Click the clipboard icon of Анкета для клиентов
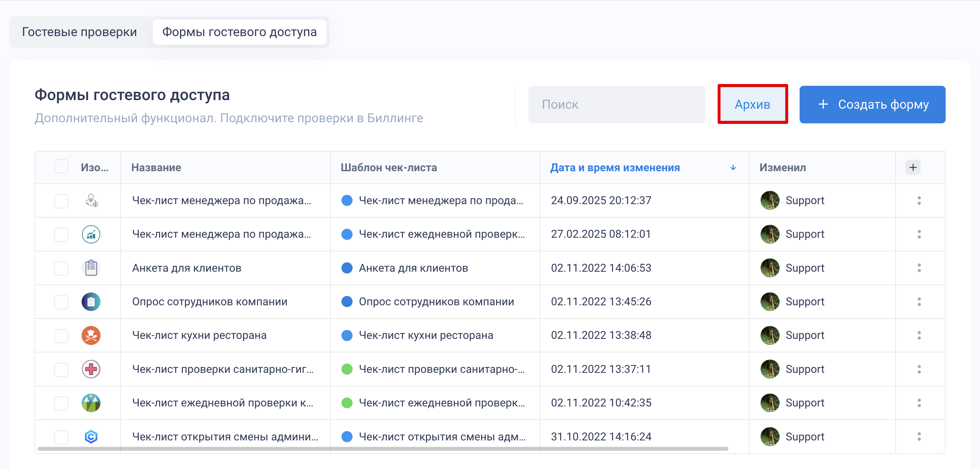The width and height of the screenshot is (980, 469). pos(91,268)
